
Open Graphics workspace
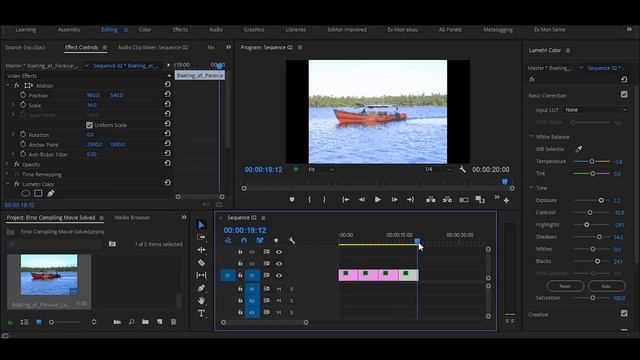click(254, 29)
